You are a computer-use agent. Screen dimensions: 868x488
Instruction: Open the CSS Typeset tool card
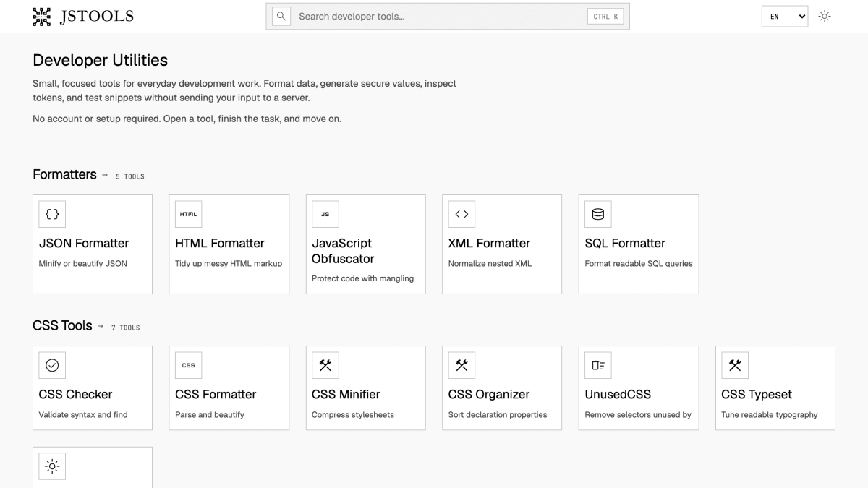pos(775,388)
